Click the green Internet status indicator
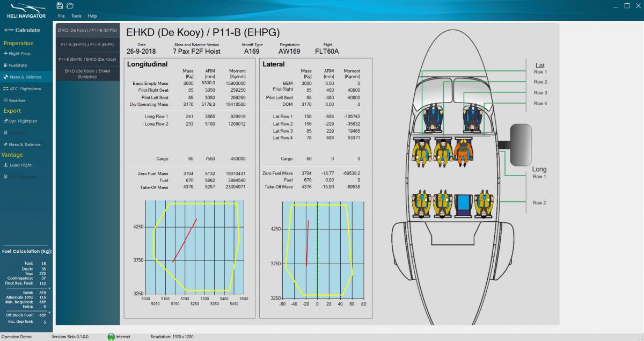Image resolution: width=644 pixels, height=341 pixels. [x=111, y=337]
